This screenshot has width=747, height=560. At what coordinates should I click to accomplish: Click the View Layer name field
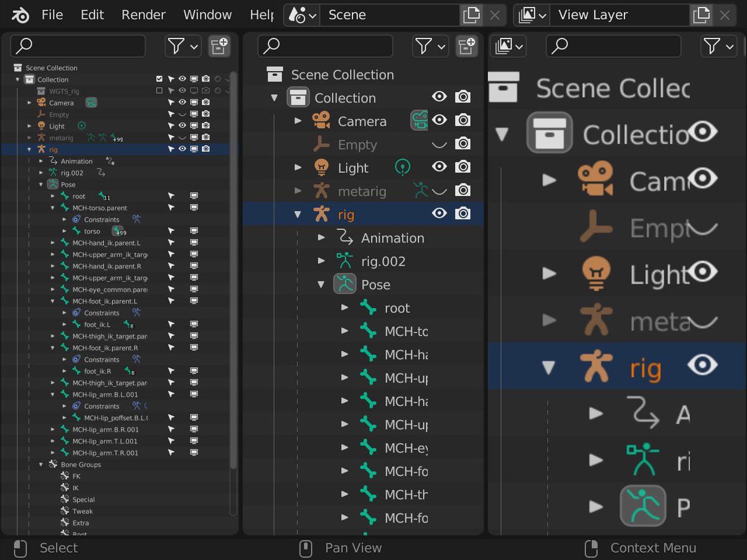click(x=619, y=15)
